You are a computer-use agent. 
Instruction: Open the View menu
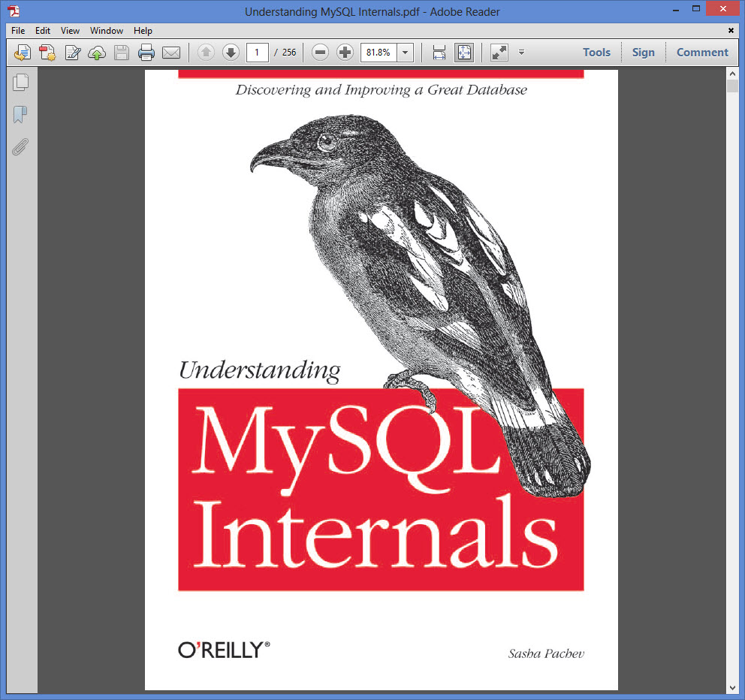click(x=70, y=30)
